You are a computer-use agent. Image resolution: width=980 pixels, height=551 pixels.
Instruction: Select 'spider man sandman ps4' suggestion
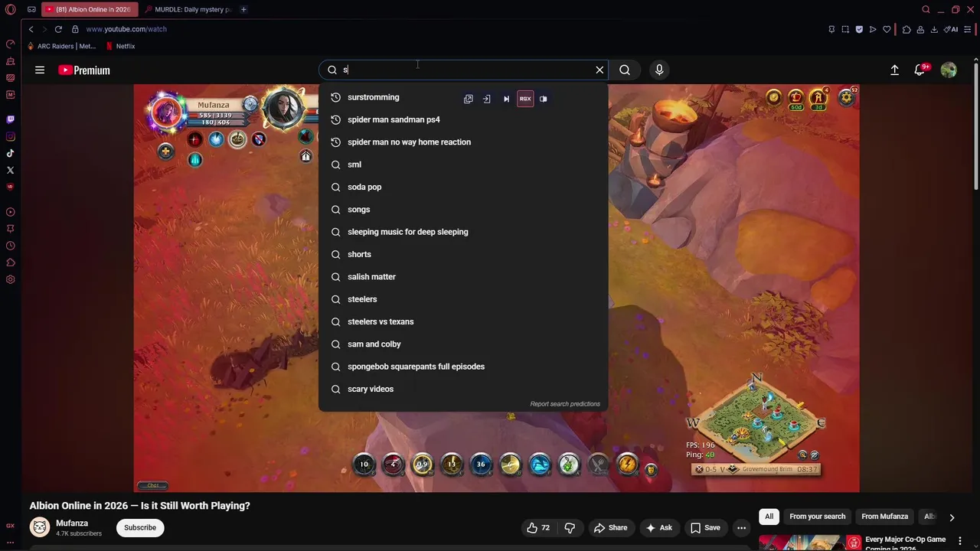point(463,119)
